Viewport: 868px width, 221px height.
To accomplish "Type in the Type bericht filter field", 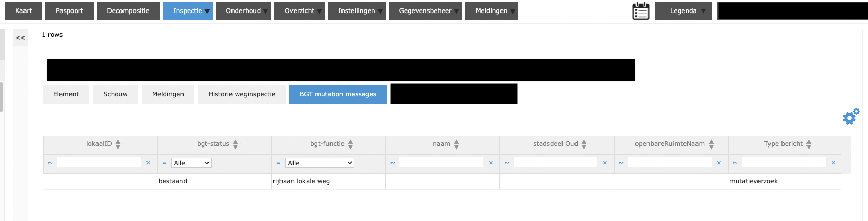I will pos(783,163).
